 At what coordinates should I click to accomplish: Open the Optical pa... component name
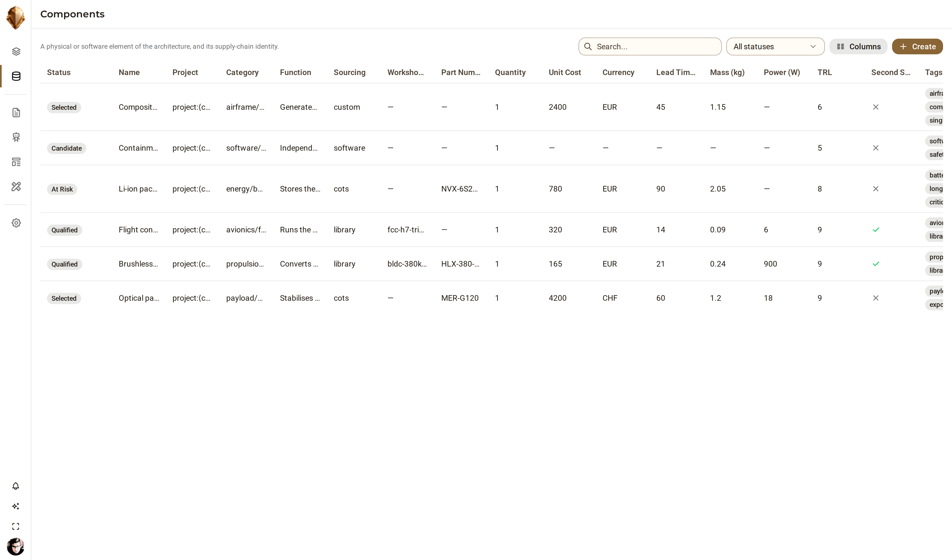(139, 298)
